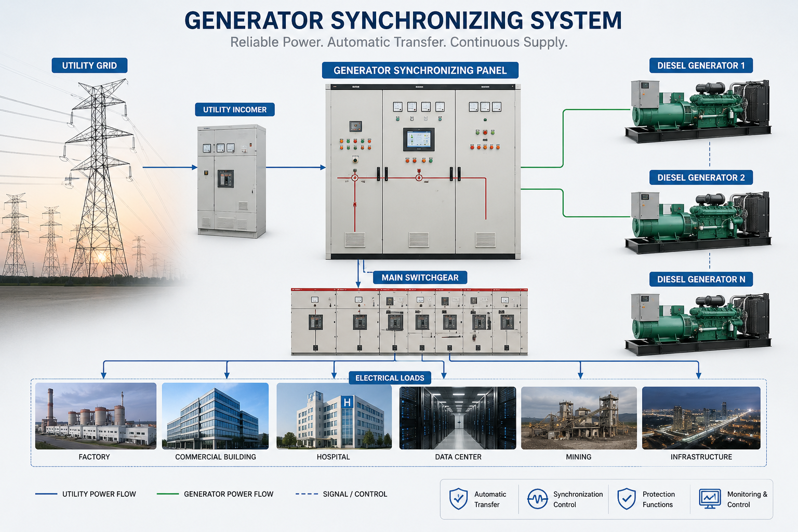Click the DIESEL GENERATOR 2 label
798x532 pixels.
point(701,178)
